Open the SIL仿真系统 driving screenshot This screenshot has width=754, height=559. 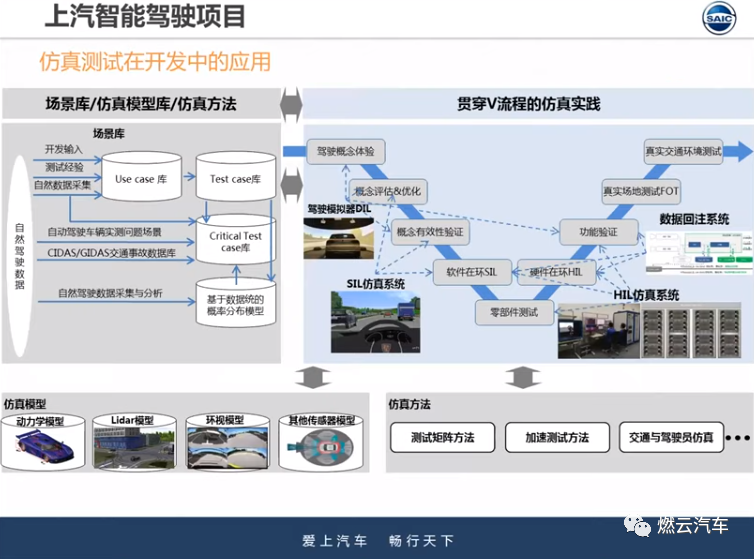click(375, 322)
